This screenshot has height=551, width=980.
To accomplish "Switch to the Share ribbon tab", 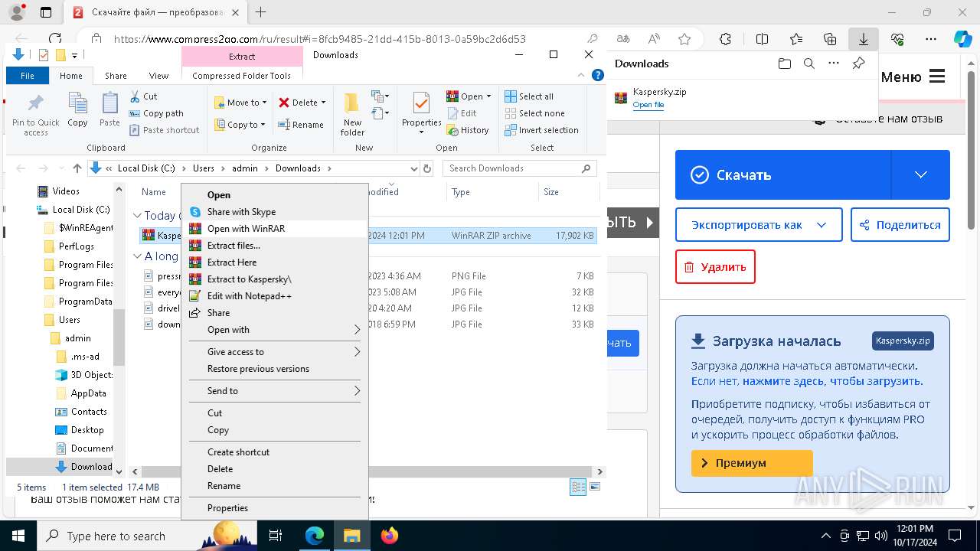I will pyautogui.click(x=116, y=76).
